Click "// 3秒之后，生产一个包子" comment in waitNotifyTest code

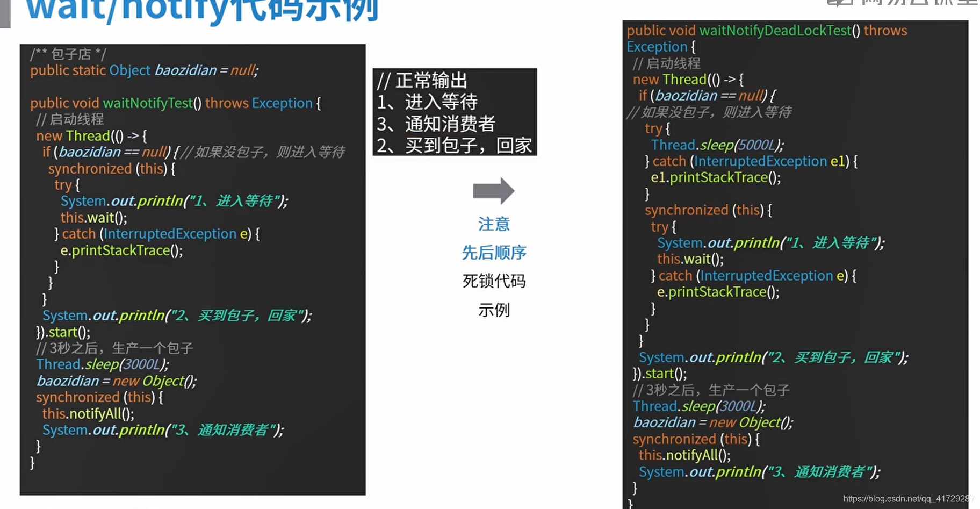(114, 348)
